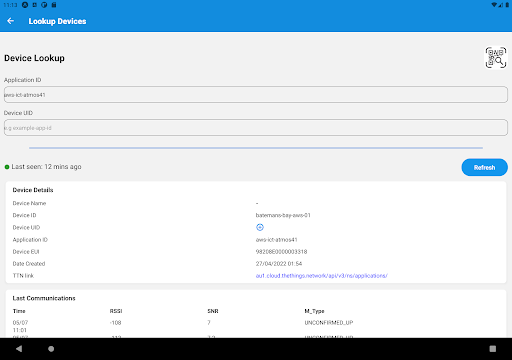
Task: Select the Device EUI value text
Action: click(x=281, y=252)
